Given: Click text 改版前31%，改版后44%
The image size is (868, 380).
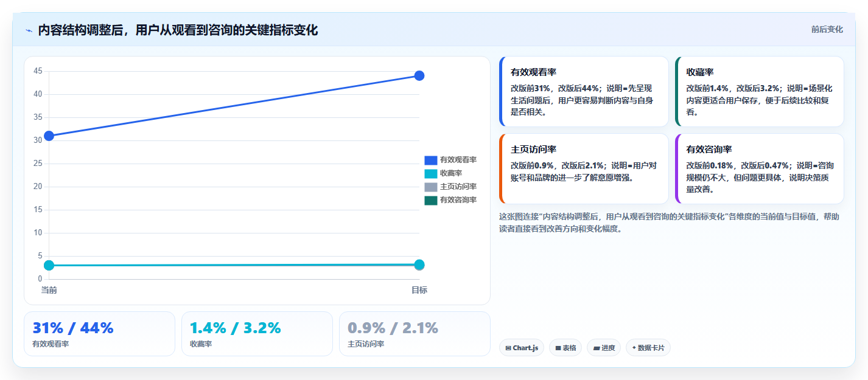Looking at the screenshot, I should (555, 88).
